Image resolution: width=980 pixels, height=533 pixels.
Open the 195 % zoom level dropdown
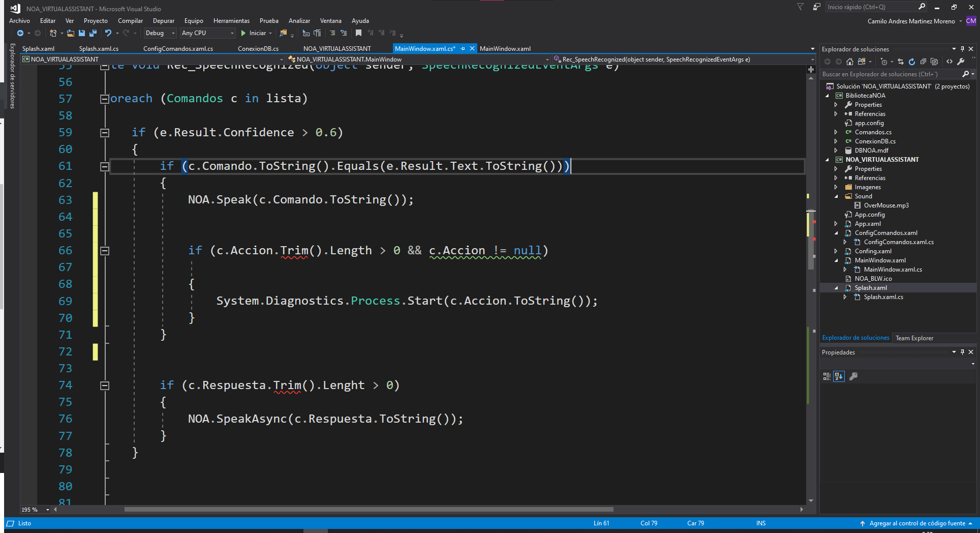[x=48, y=510]
